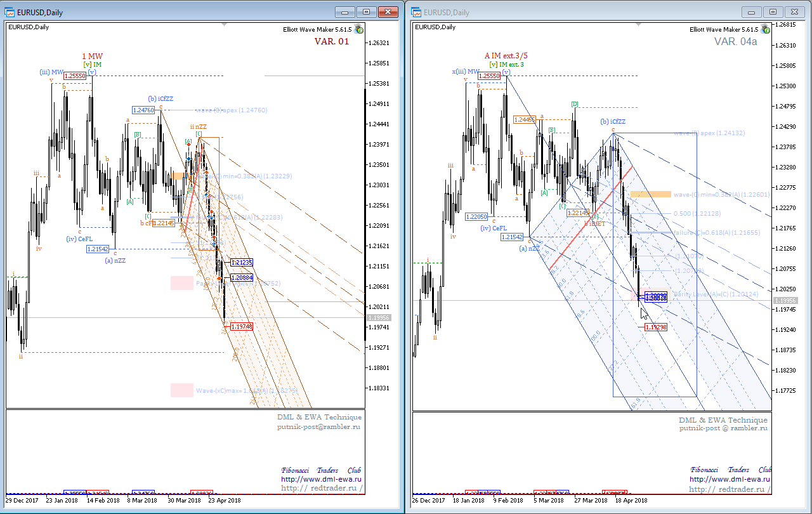
Task: Click the 1.26321 value on the VAR. 01 price scale
Action: [x=379, y=43]
